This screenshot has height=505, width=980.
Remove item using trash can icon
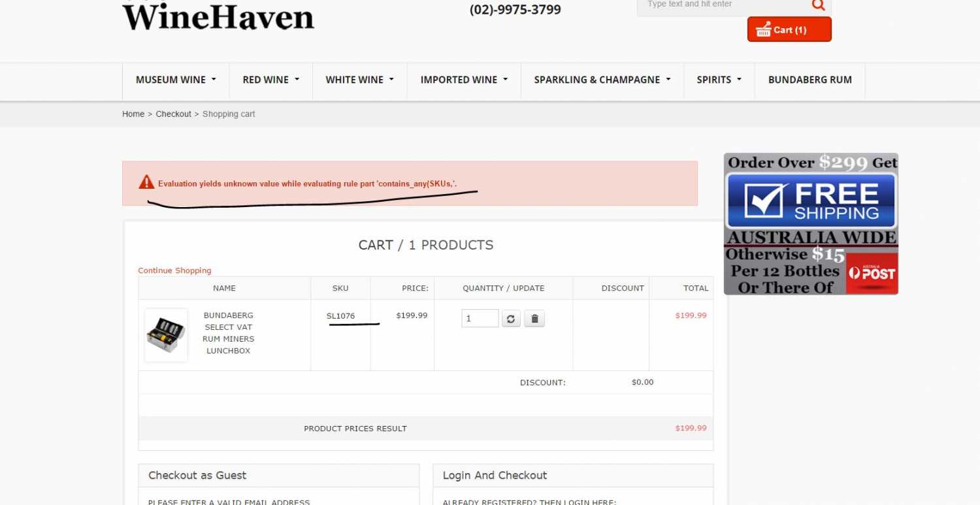point(534,319)
